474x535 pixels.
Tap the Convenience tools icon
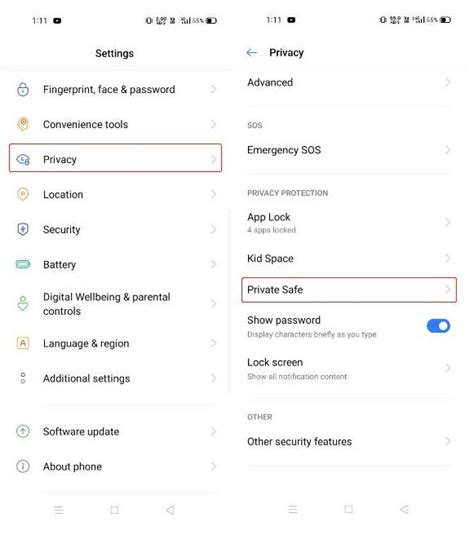(23, 124)
